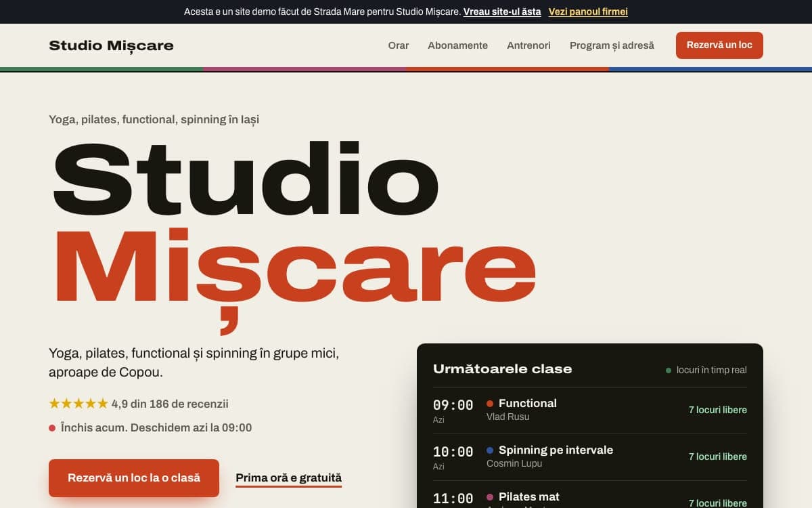Go to the Abonamente section
Screen dimensions: 812x508
coord(457,45)
